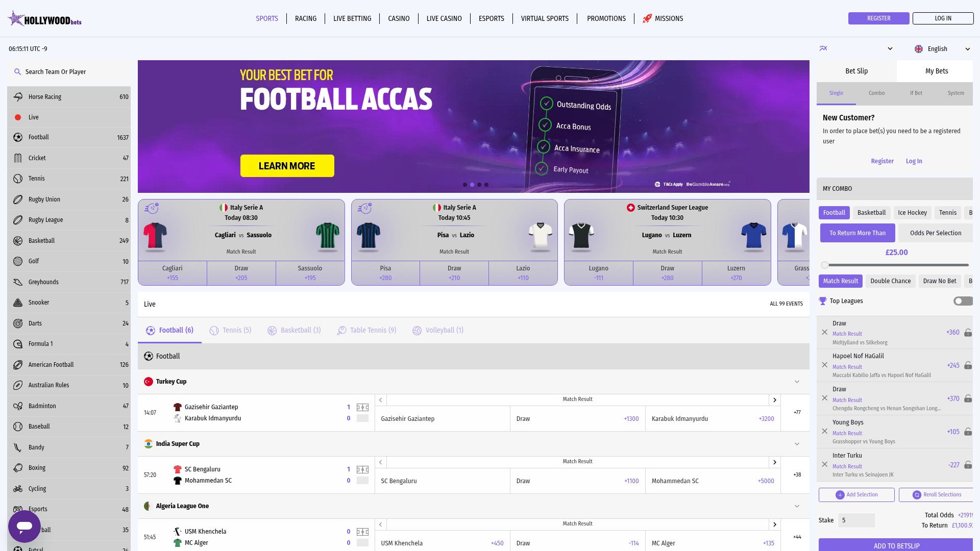Select the Formula 1 icon in sidebar

coord(18,344)
